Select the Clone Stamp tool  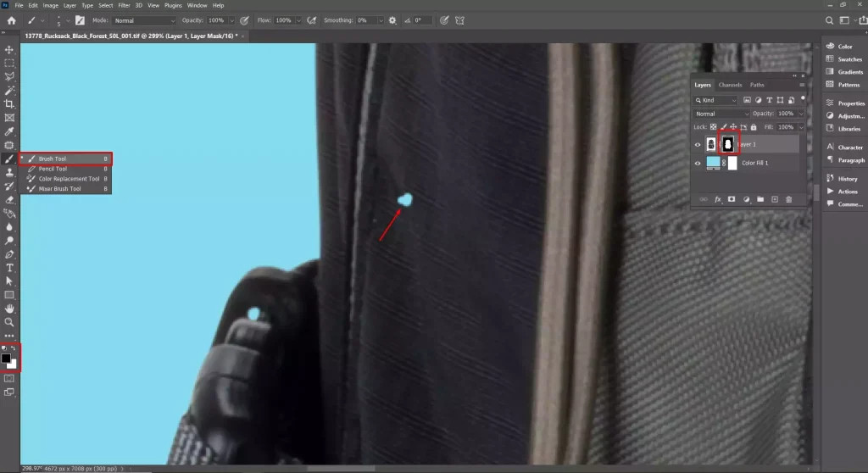(9, 172)
